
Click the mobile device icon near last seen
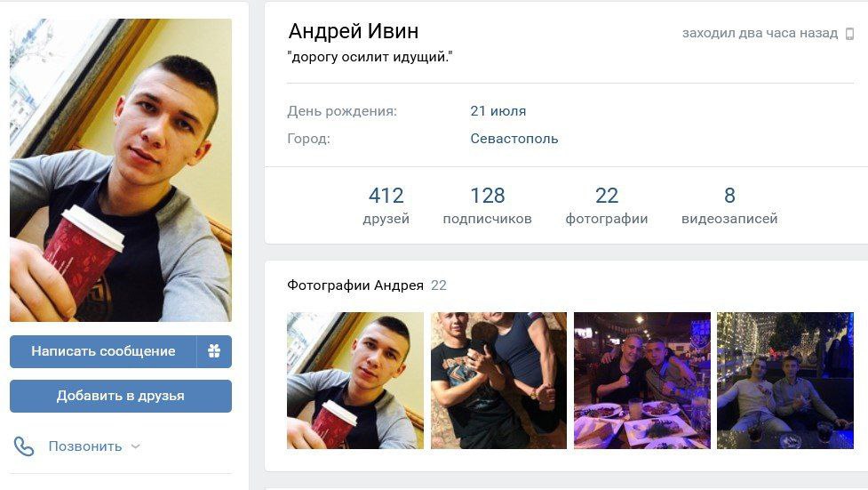(x=849, y=34)
